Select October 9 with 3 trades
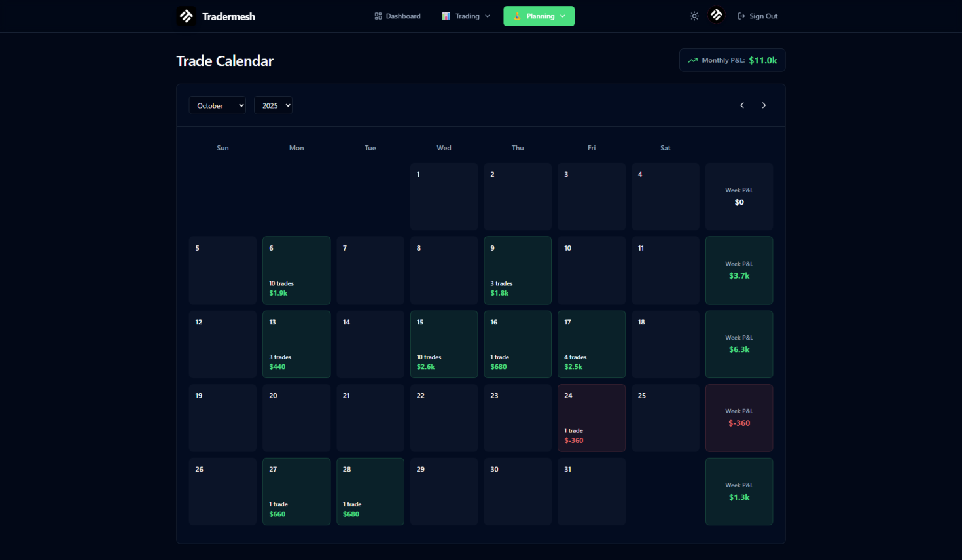Screen dimensions: 962x560 pos(518,270)
